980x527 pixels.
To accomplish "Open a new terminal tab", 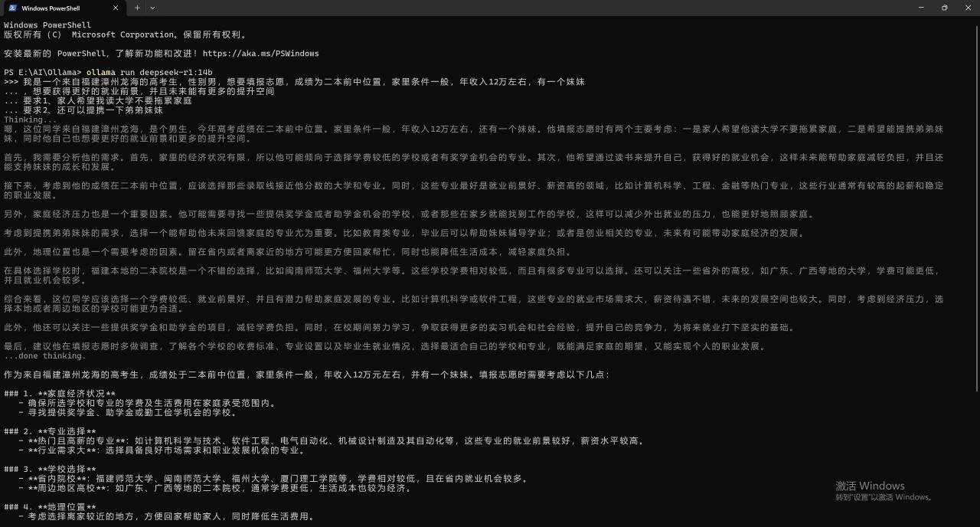I will (138, 8).
